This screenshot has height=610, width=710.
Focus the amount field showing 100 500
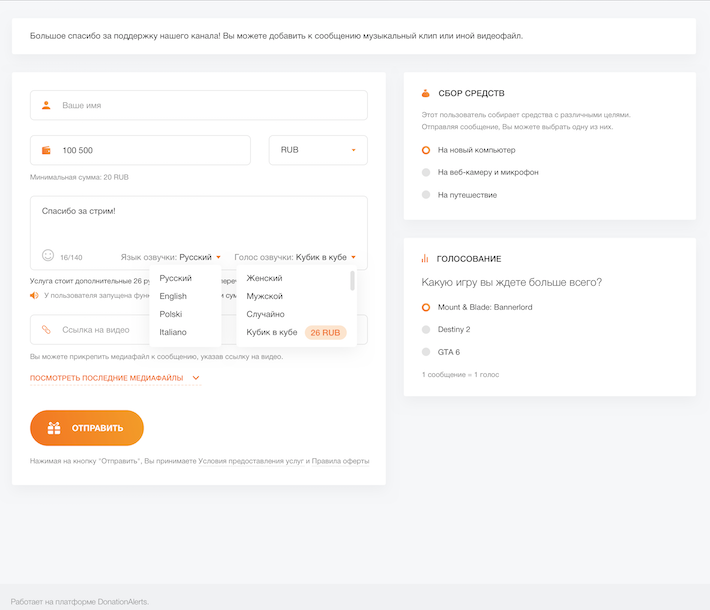pos(140,150)
